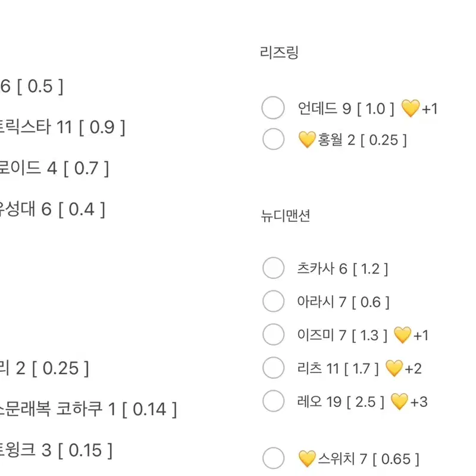Click the yellow heart beside 레오 +3
Viewport: 476px width, 476px height.
399,401
